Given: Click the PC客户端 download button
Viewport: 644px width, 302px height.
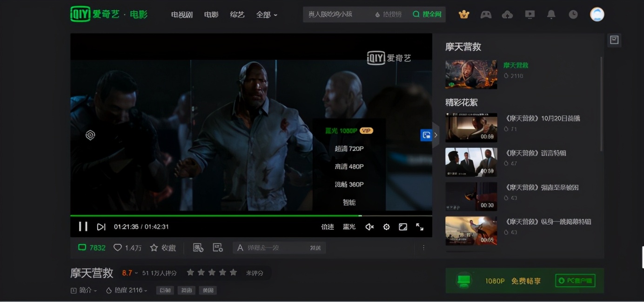Looking at the screenshot, I should [x=575, y=281].
